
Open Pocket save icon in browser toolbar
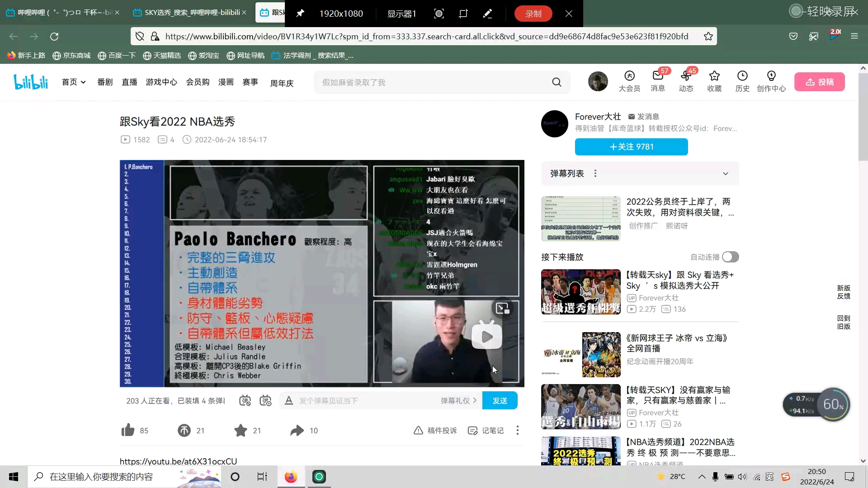coord(793,37)
